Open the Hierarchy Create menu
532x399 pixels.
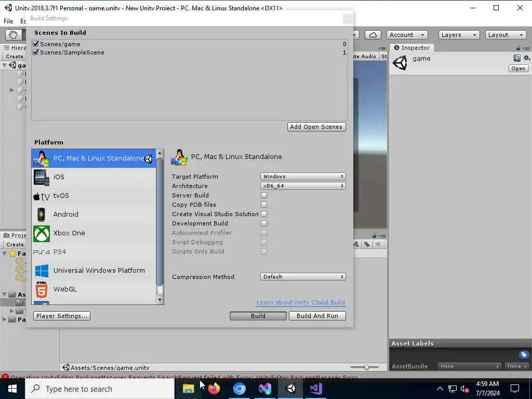tap(15, 57)
